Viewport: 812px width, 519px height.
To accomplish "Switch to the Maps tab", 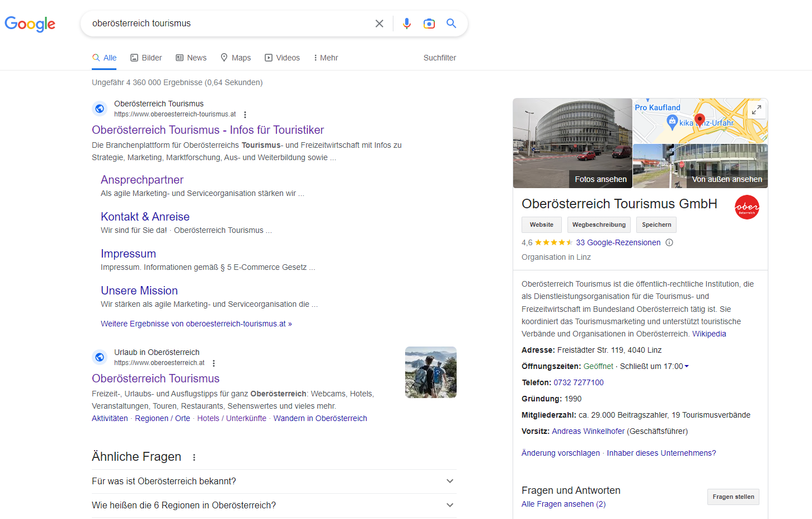I will (x=236, y=58).
